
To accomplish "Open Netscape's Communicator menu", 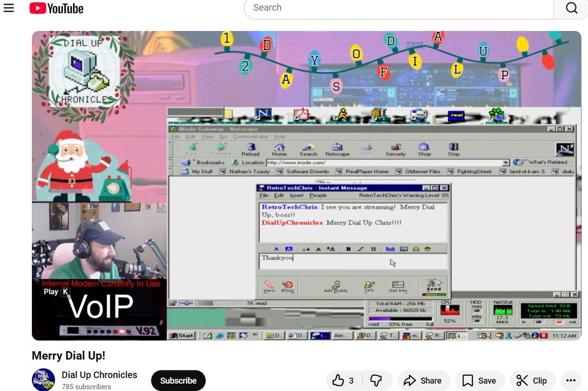I will click(x=250, y=136).
